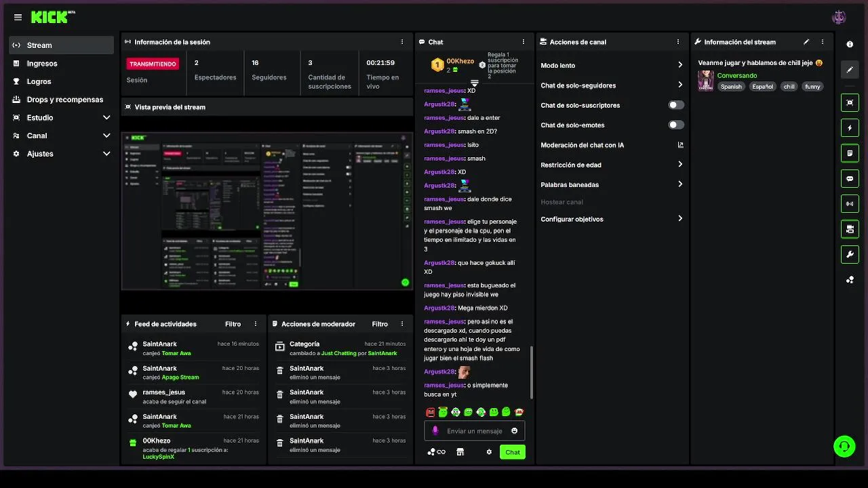This screenshot has height=488, width=868.
Task: Edit stream info with the pencil icon
Action: pos(806,42)
